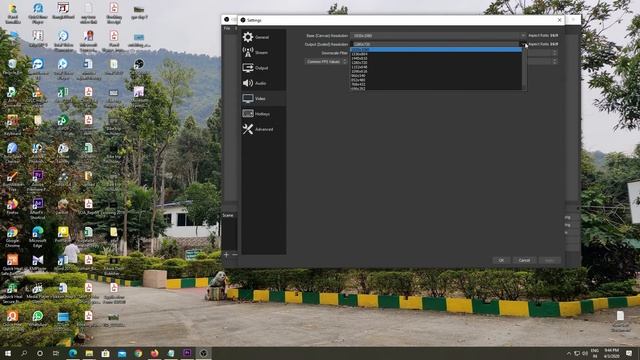This screenshot has height=360, width=640.
Task: Open taskbar Search
Action: pyautogui.click(x=24, y=353)
